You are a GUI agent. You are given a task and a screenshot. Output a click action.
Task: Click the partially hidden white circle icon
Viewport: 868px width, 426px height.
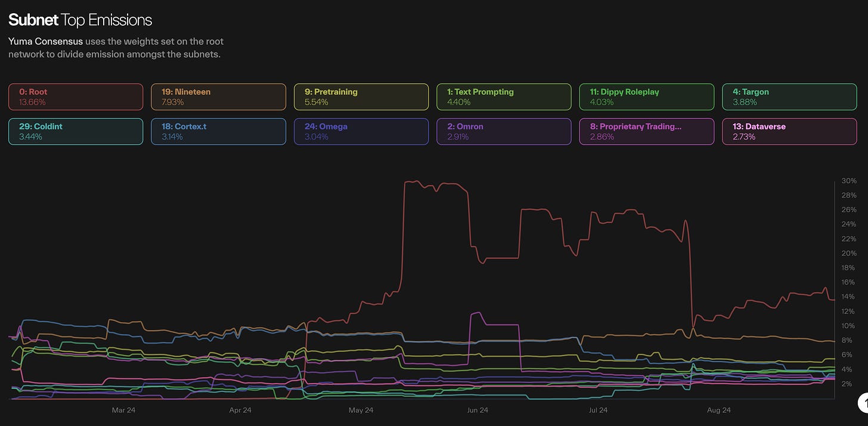[x=863, y=403]
